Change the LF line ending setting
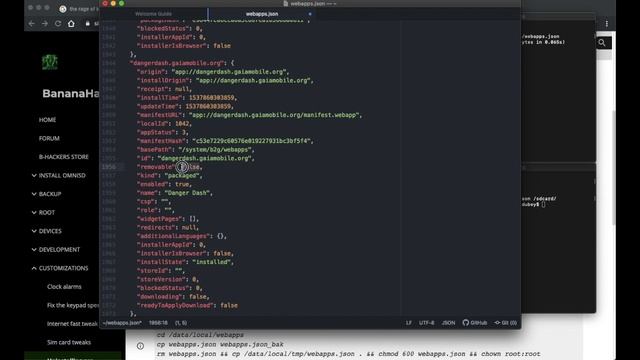 [x=409, y=323]
